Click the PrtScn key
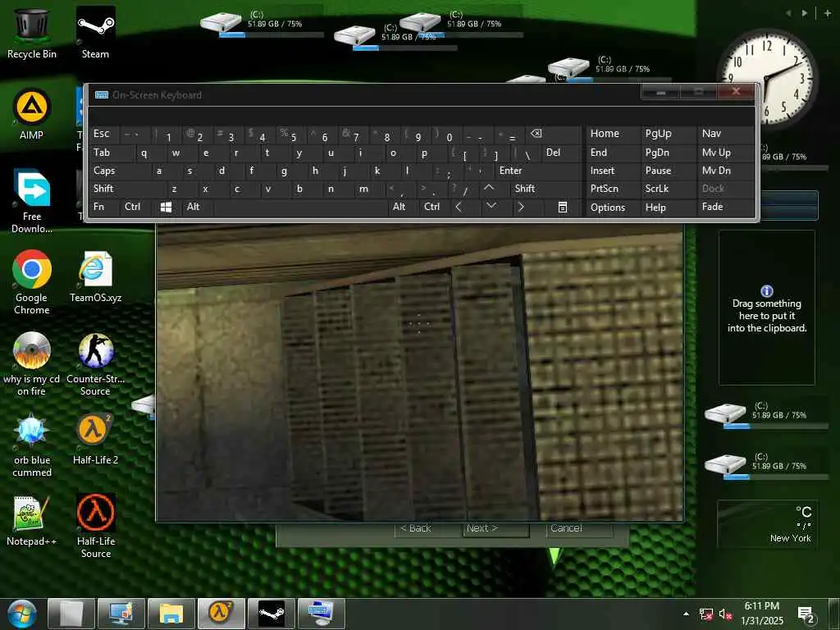This screenshot has width=840, height=630. [613, 188]
